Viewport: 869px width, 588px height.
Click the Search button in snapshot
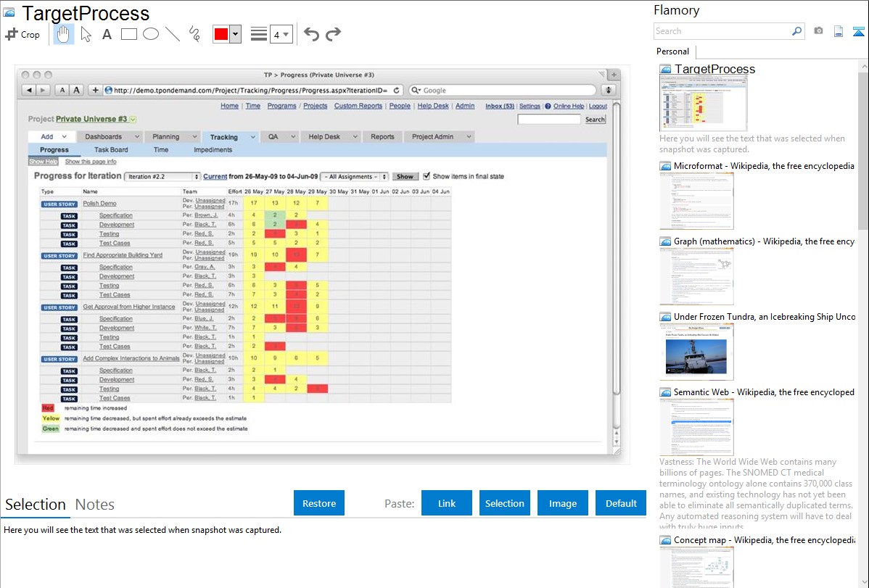pyautogui.click(x=596, y=119)
